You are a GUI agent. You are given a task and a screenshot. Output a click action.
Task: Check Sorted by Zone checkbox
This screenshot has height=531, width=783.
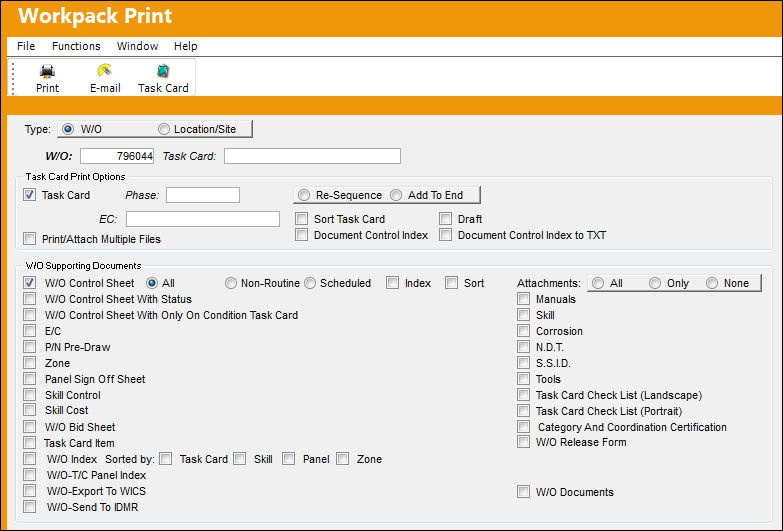coord(343,459)
